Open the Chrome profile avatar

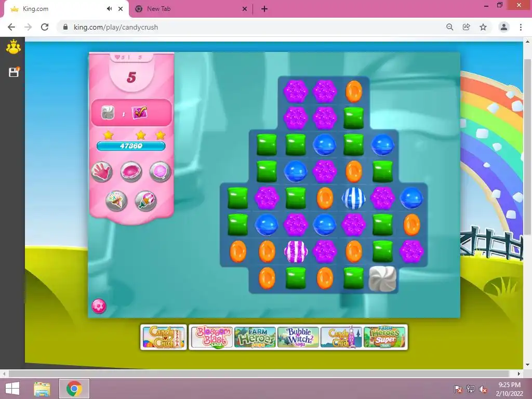[504, 27]
